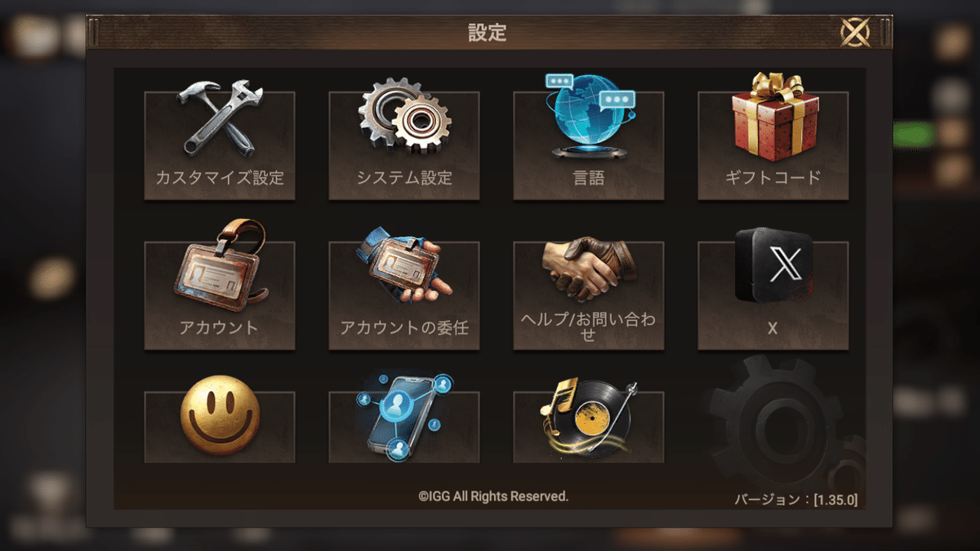Click the gears icon for system settings
Screen dimensions: 980x551
tap(404, 117)
